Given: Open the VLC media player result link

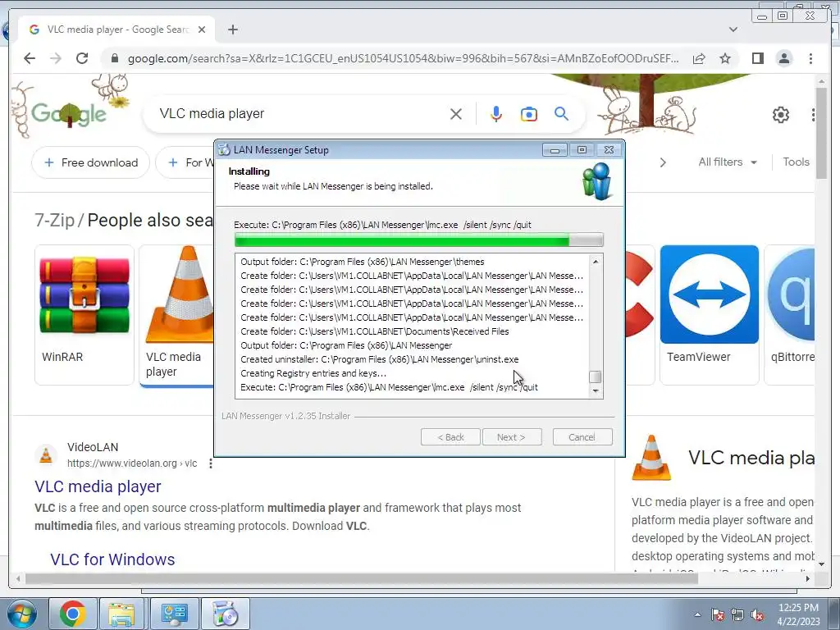Looking at the screenshot, I should coord(98,486).
